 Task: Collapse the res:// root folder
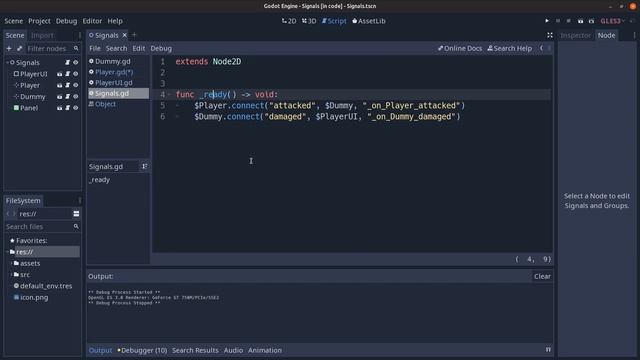[7, 252]
